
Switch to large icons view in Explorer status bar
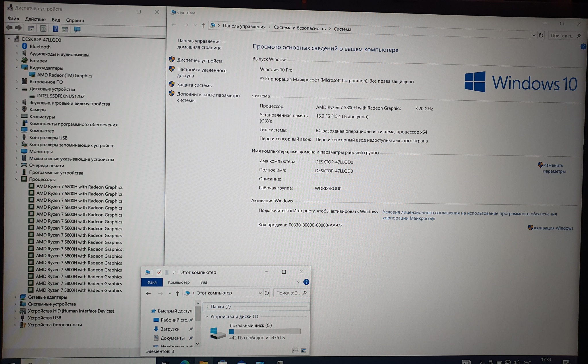click(x=303, y=350)
